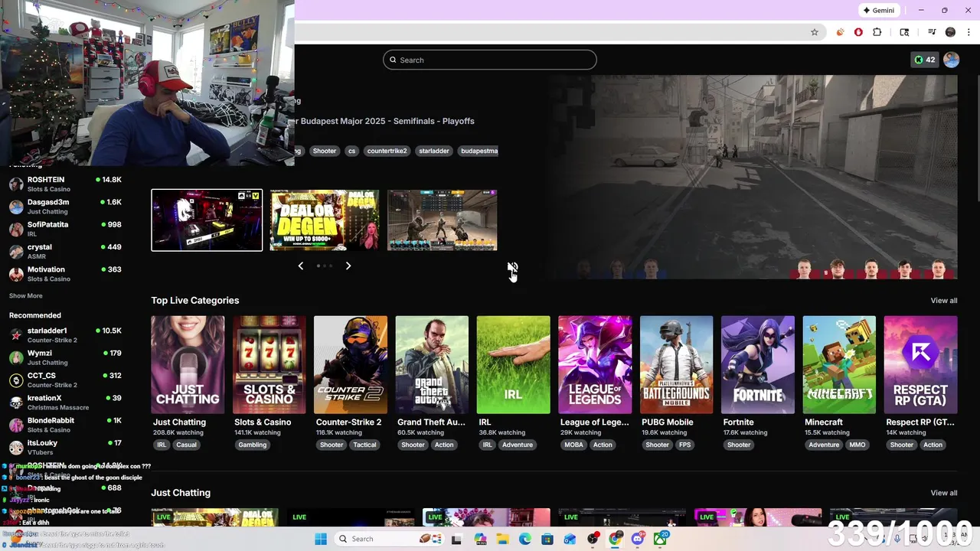
Task: Open the orange acorn extension icon
Action: click(840, 32)
